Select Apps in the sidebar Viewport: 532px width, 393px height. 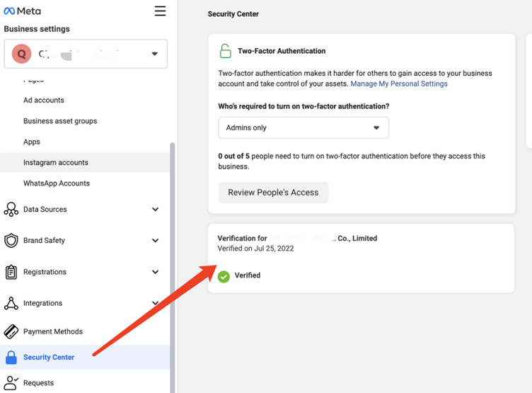[x=32, y=142]
